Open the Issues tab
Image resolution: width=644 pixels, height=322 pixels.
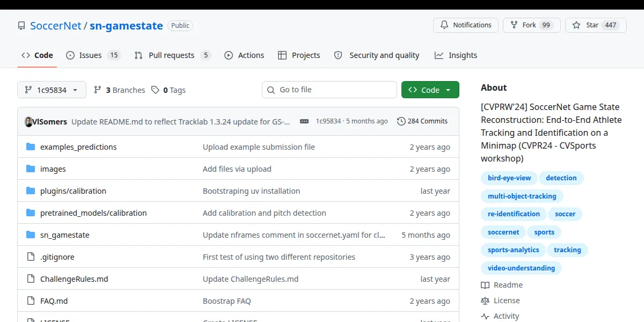(93, 55)
